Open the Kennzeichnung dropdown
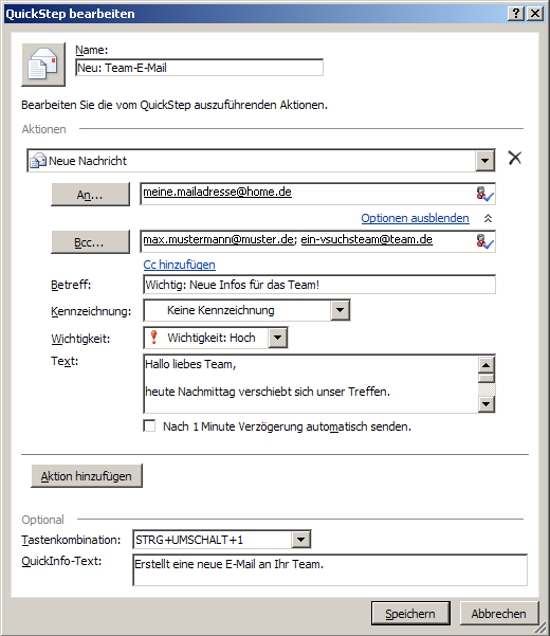 point(340,311)
